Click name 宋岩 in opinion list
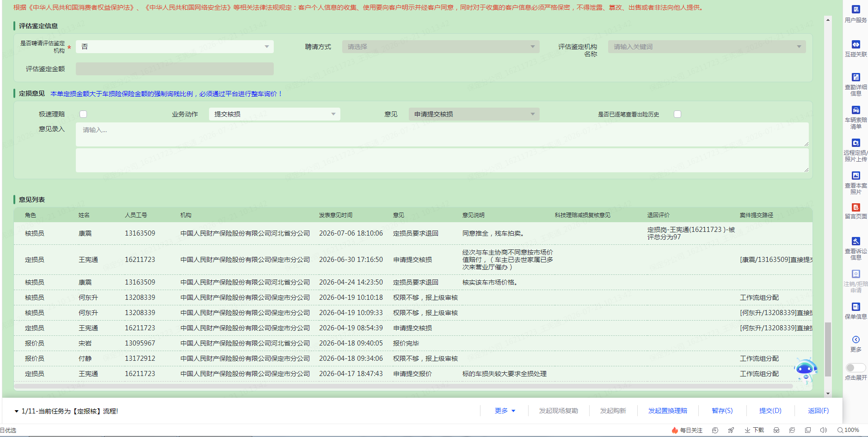This screenshot has width=868, height=437. point(85,343)
